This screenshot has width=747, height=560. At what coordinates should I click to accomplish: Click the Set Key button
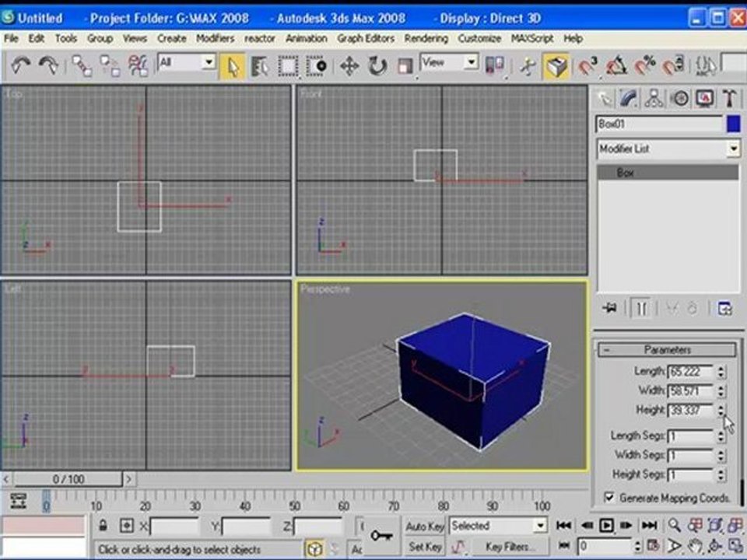(425, 547)
